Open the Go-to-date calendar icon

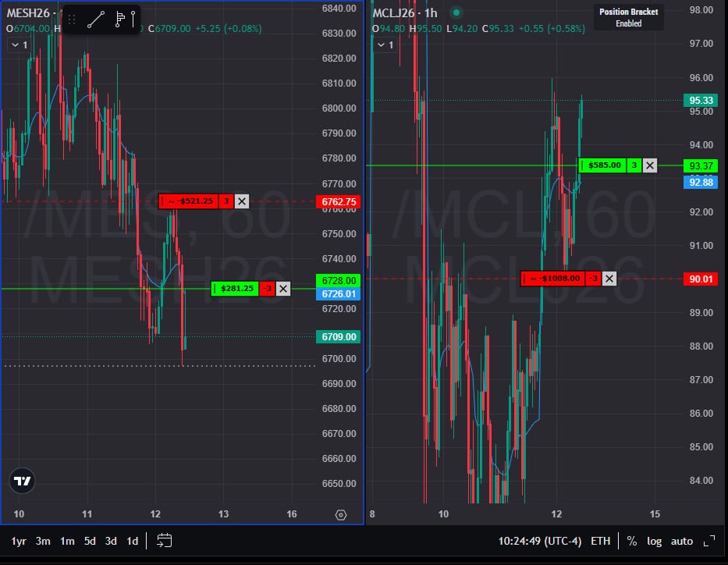[164, 540]
